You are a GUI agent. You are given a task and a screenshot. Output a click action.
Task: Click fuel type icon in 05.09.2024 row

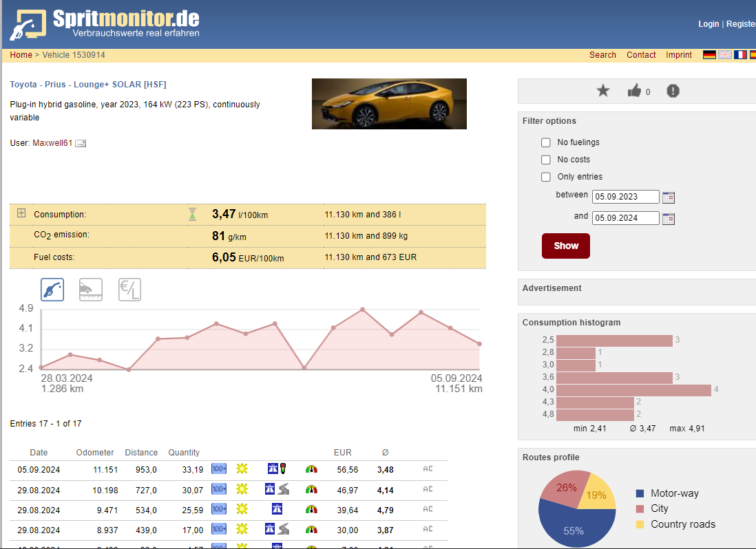pyautogui.click(x=219, y=469)
